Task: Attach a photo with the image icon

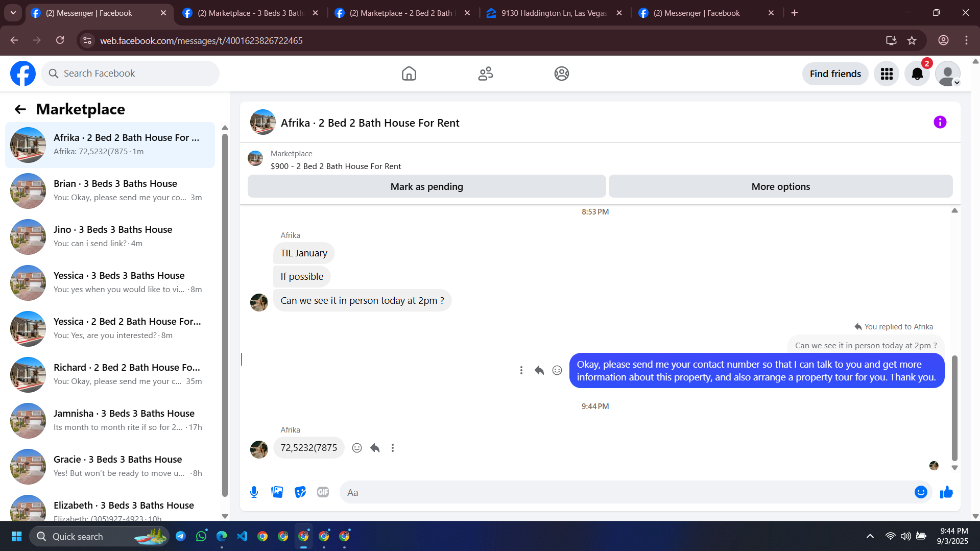Action: [277, 492]
